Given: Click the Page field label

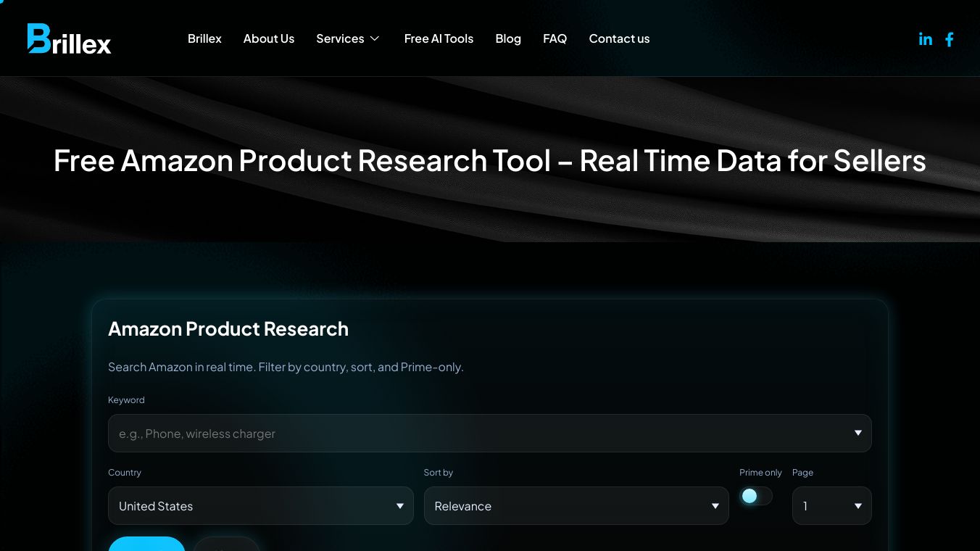Looking at the screenshot, I should pyautogui.click(x=802, y=473).
